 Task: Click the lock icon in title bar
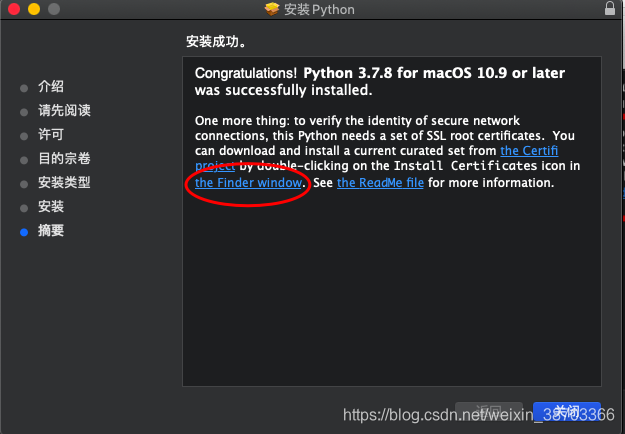609,8
